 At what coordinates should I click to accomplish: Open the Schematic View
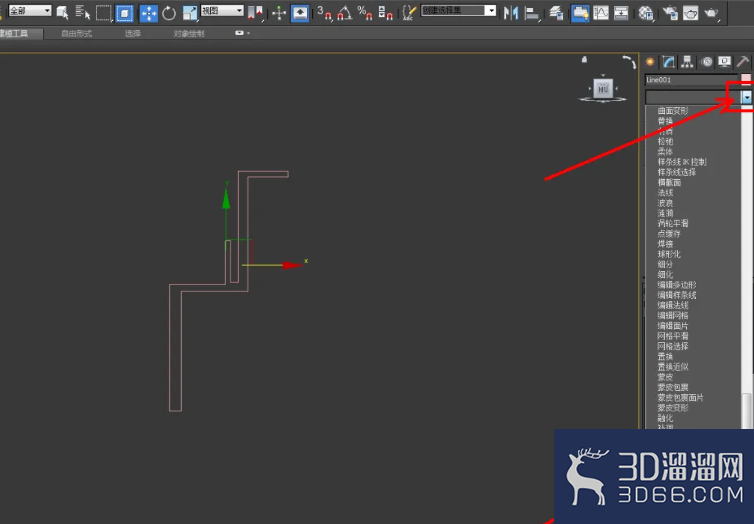point(621,13)
